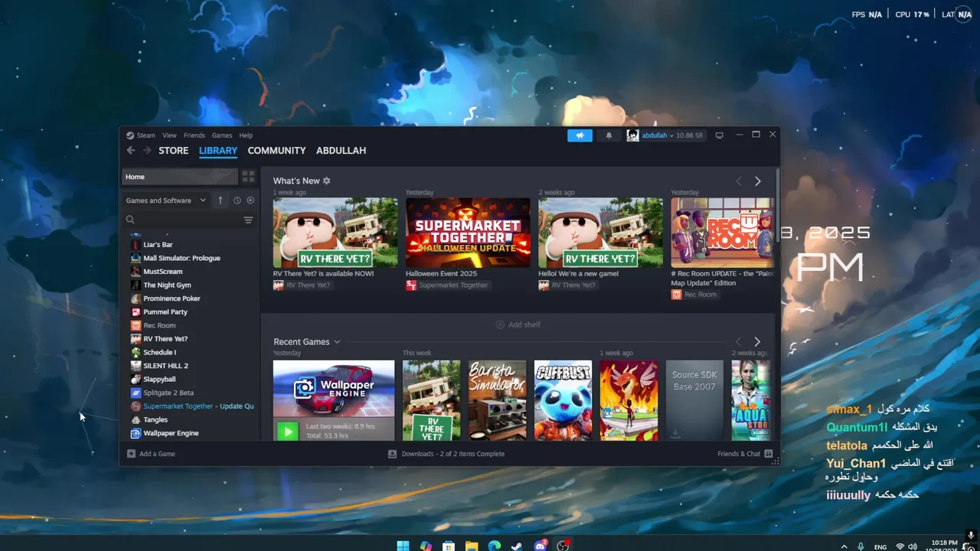
Task: Click the Rec Room tag under the update news
Action: point(694,295)
